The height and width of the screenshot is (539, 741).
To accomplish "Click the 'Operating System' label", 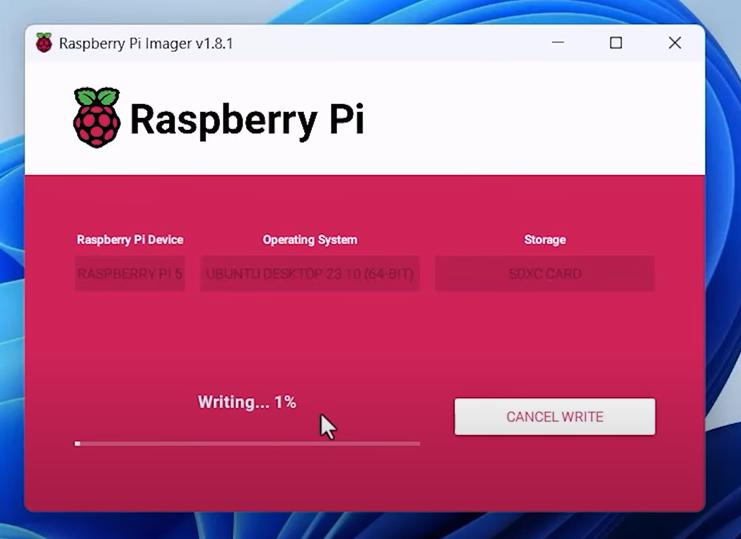I will pos(310,240).
